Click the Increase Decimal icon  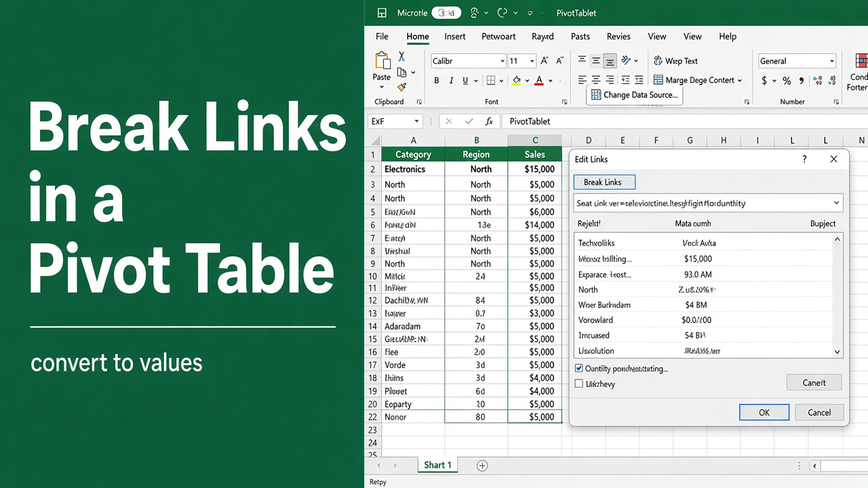[x=816, y=81]
